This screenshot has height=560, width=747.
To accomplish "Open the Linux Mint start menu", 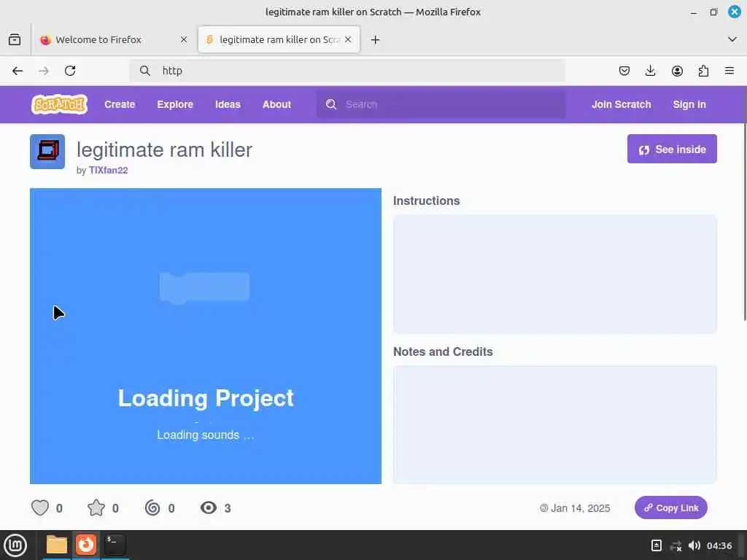I will coord(15,545).
